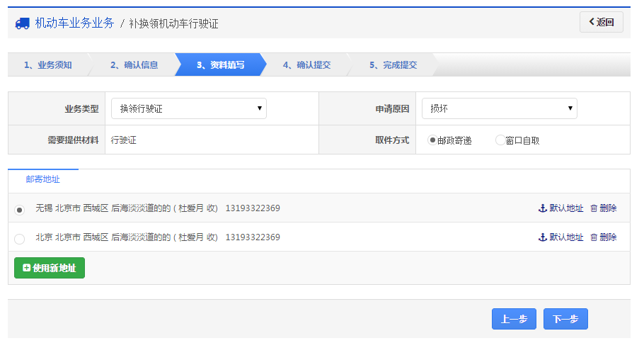644x343 pixels.
Task: Click the plus icon on 使用新地址
Action: pos(27,269)
